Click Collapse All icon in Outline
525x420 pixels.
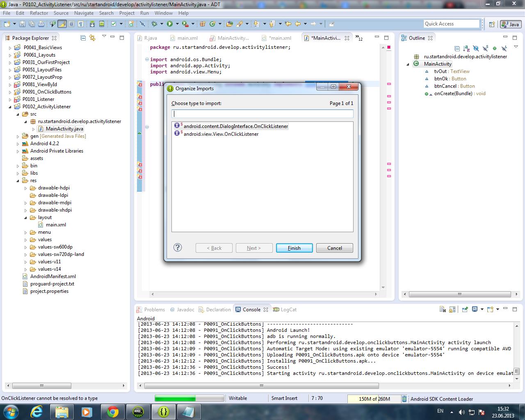click(x=457, y=48)
